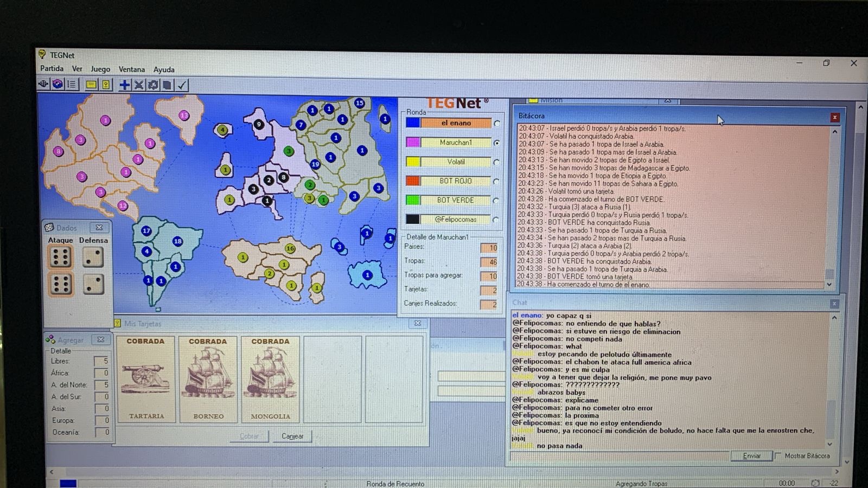Image resolution: width=868 pixels, height=488 pixels.
Task: Enable the Mostrar Bitácora checkbox
Action: coord(778,456)
